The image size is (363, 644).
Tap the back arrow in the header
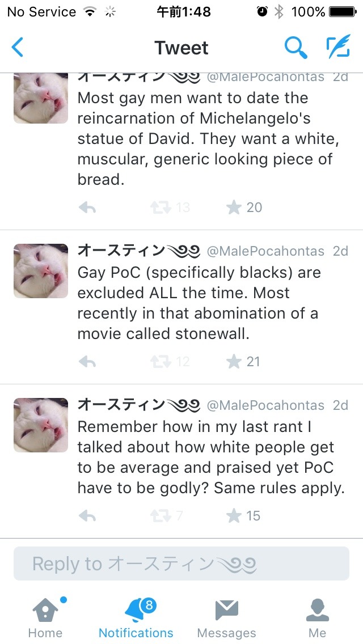[x=18, y=48]
